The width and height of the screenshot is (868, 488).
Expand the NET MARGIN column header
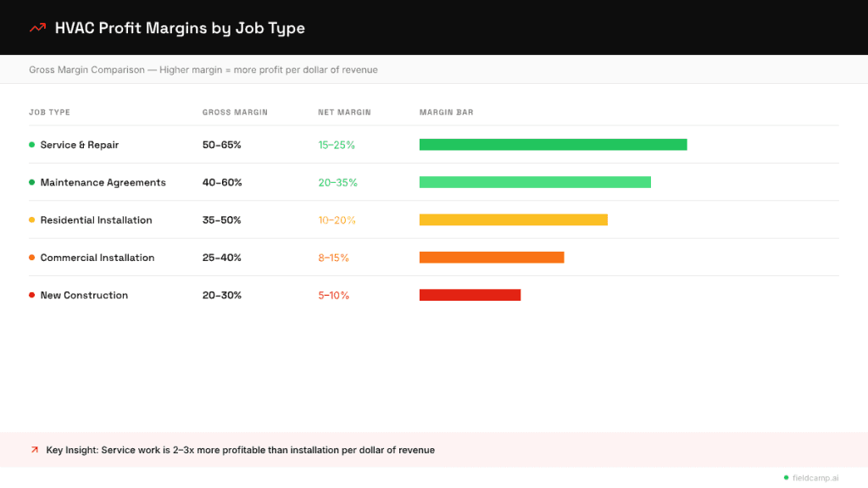click(x=344, y=112)
